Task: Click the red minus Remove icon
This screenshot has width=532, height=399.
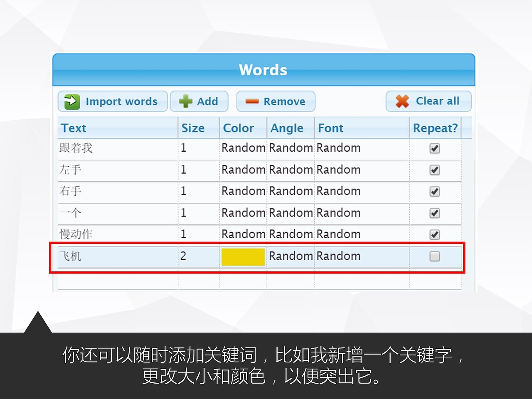Action: [253, 101]
